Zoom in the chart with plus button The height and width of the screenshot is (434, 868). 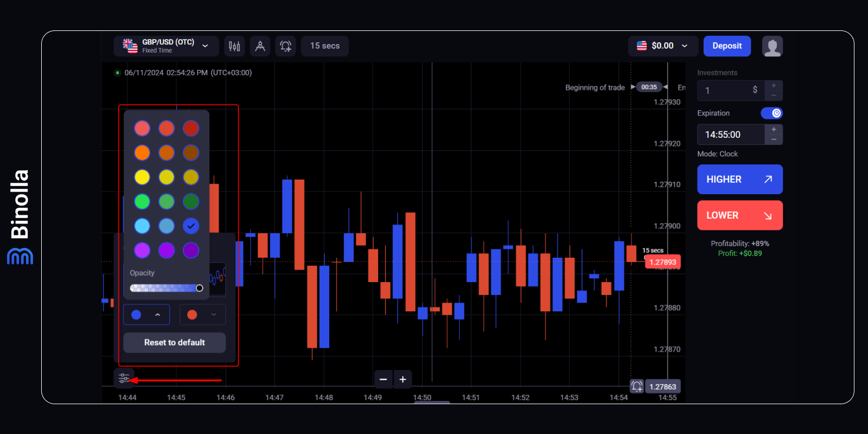coord(403,379)
